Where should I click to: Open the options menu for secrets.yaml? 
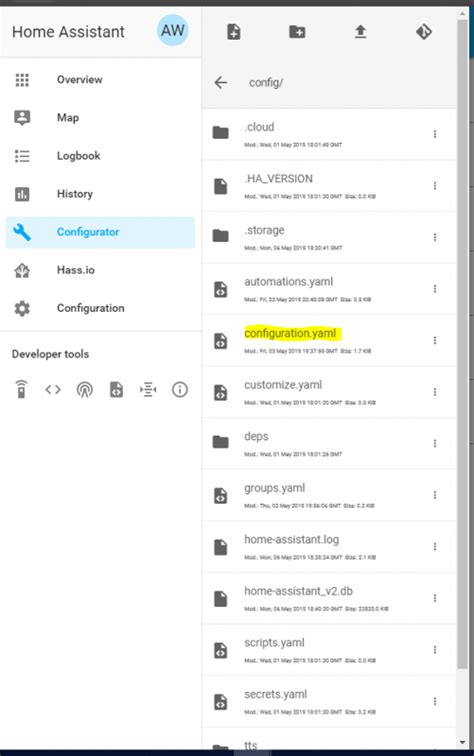point(435,702)
